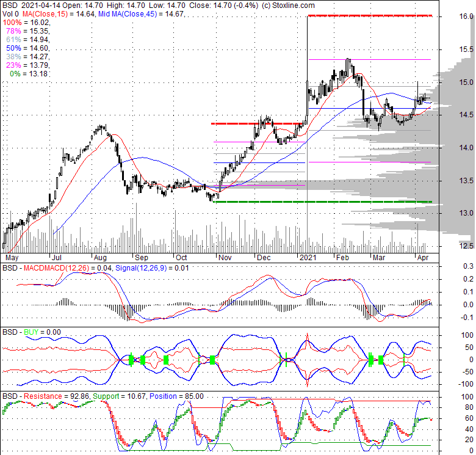Click the 0.3 MACD axis tick

coord(469,266)
